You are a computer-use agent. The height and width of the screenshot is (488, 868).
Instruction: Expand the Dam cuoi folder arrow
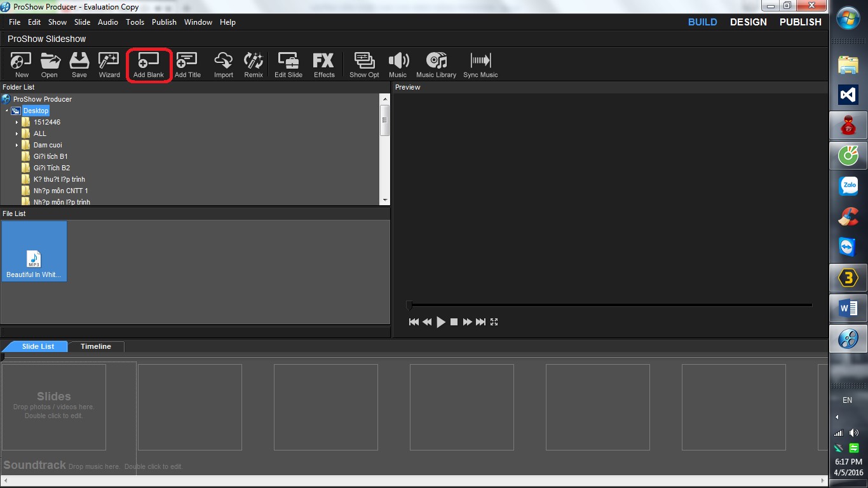point(17,145)
